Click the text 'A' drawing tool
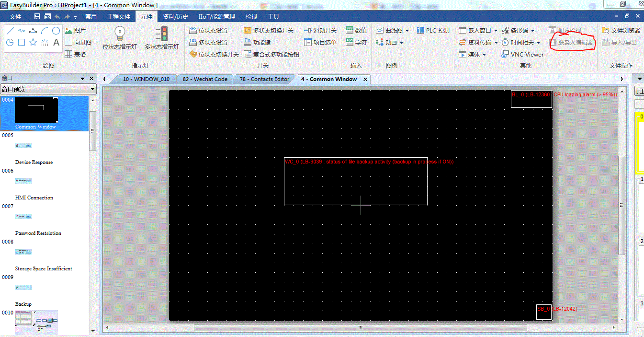Image resolution: width=644 pixels, height=337 pixels. point(56,42)
